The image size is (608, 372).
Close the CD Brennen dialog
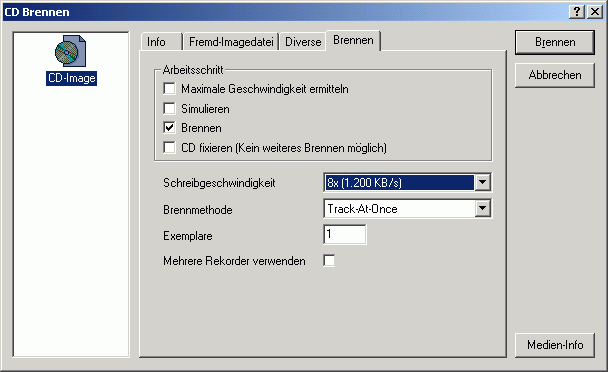595,12
